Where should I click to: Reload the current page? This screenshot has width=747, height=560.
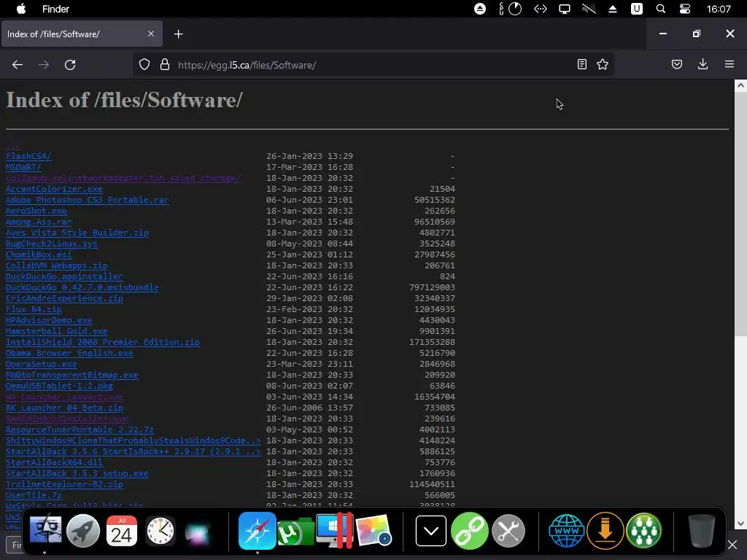70,65
